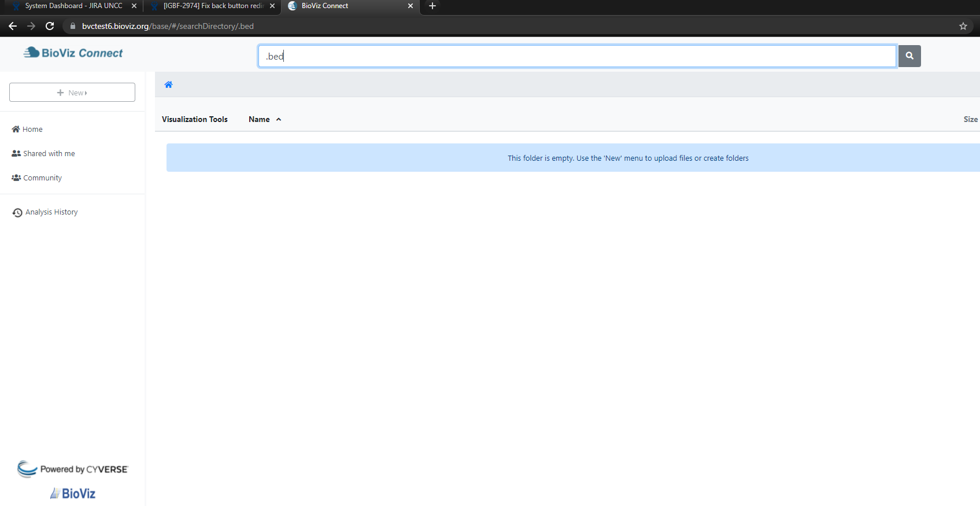Click the Powered by CyVerse logo
980x506 pixels.
coord(73,469)
